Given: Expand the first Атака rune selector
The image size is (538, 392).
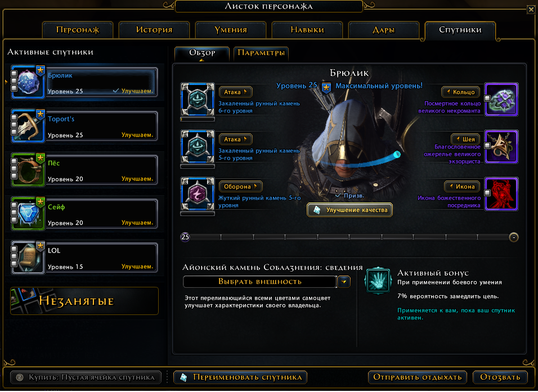Looking at the screenshot, I should click(x=236, y=92).
